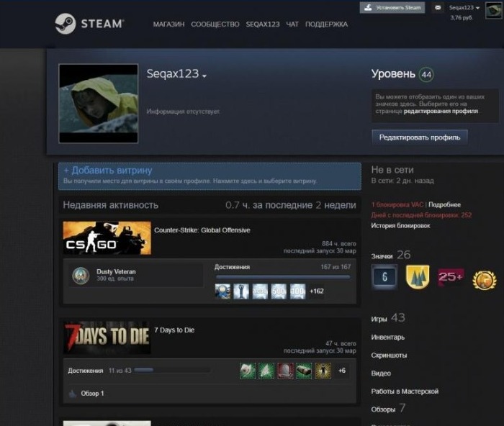Click the golden medal badge
This screenshot has height=426, width=504.
click(484, 278)
